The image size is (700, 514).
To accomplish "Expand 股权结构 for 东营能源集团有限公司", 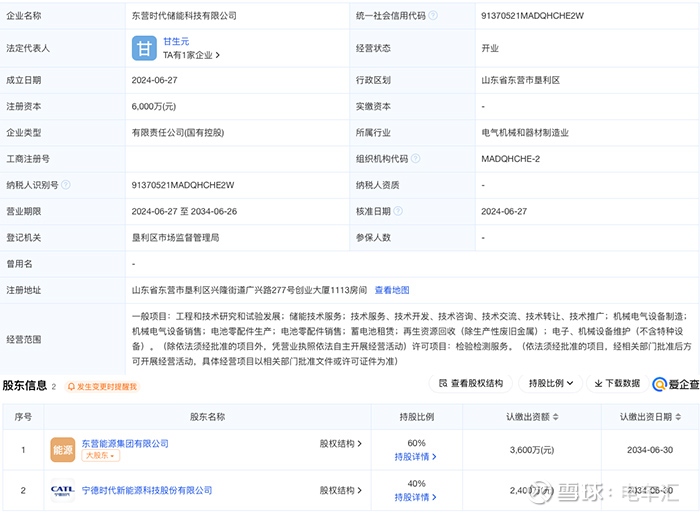I will coord(341,444).
